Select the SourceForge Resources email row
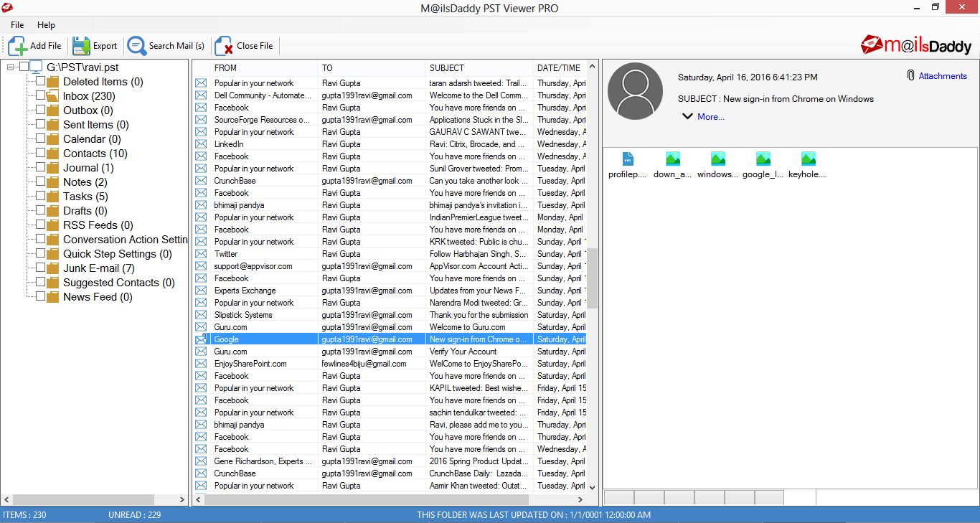Screen dimensions: 980x523 pyautogui.click(x=390, y=120)
